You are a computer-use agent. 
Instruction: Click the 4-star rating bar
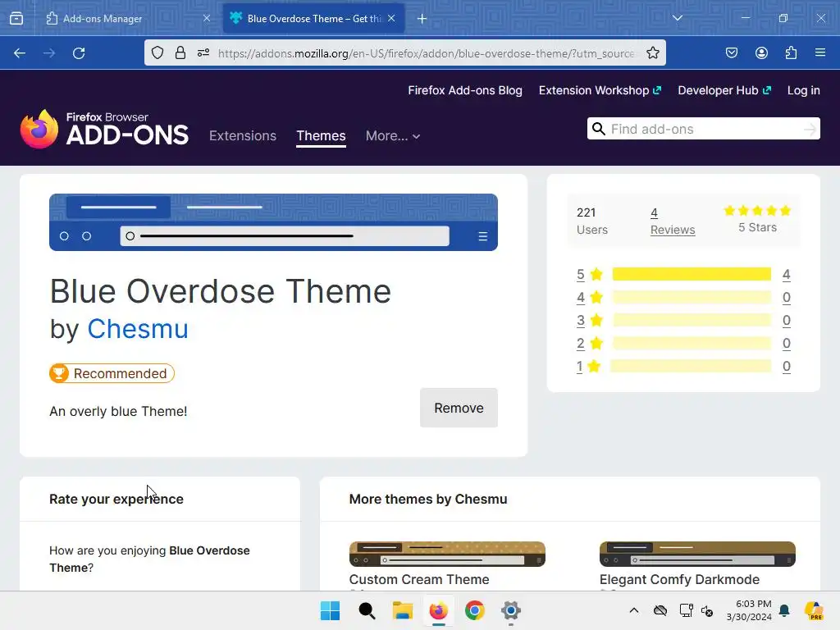coord(692,297)
